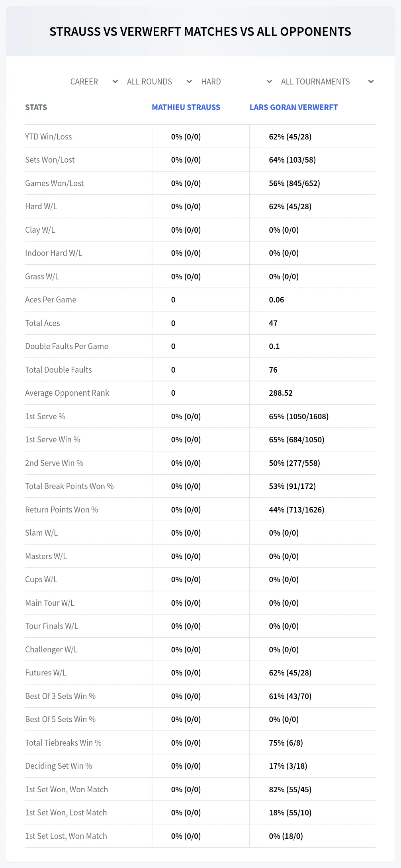Open the HARD surface dropdown
Screen dimensions: 401x868
click(x=237, y=82)
